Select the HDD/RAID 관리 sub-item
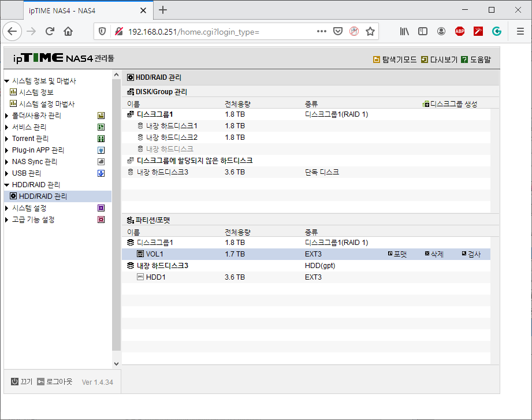This screenshot has width=532, height=420. [58, 196]
